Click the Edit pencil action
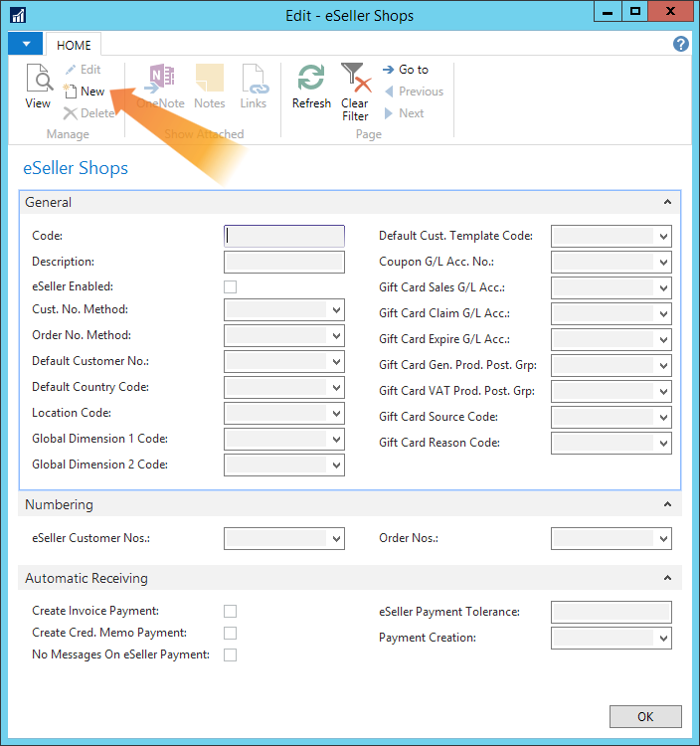This screenshot has height=746, width=700. click(83, 70)
